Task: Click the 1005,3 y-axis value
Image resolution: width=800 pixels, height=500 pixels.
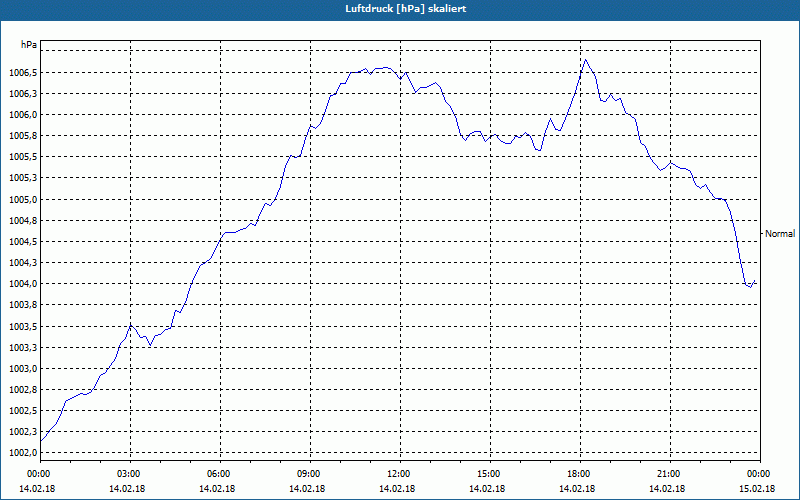Action: tap(23, 178)
